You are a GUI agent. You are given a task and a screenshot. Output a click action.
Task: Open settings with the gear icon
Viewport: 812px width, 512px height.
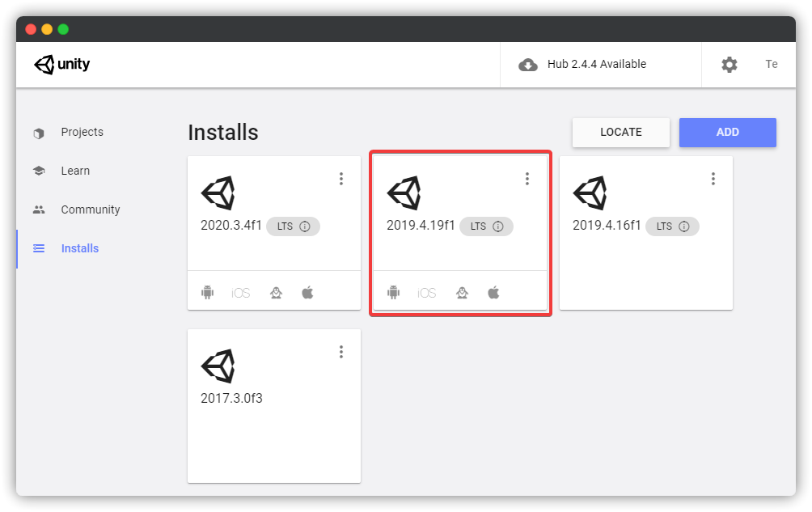coord(730,65)
